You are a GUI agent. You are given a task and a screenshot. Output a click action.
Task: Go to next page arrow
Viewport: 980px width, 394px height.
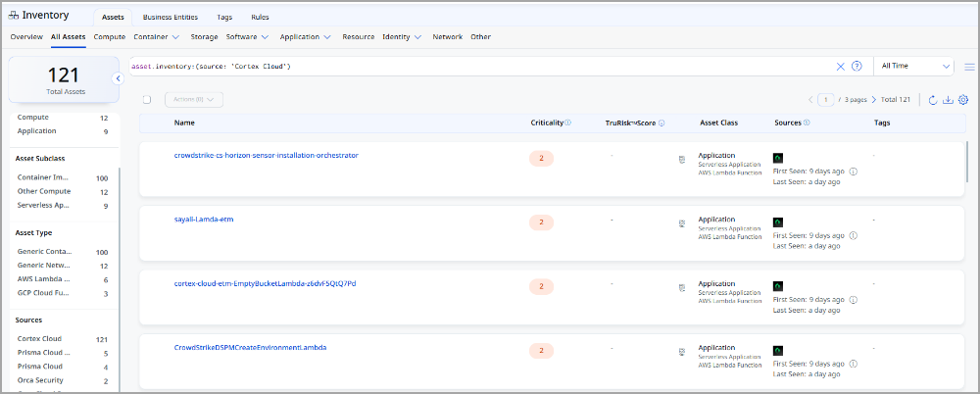(874, 100)
